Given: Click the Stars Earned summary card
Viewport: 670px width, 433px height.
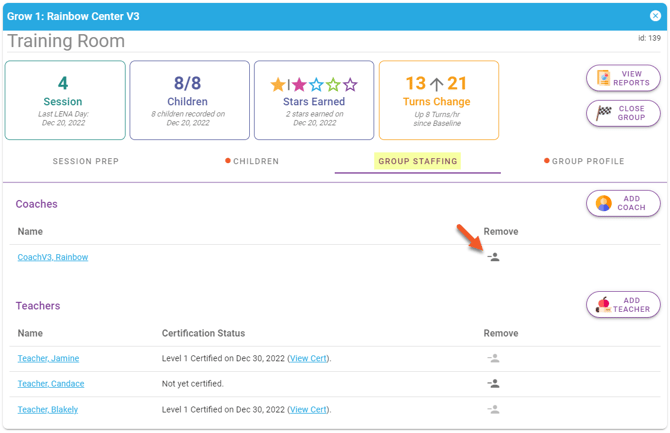Looking at the screenshot, I should [314, 100].
